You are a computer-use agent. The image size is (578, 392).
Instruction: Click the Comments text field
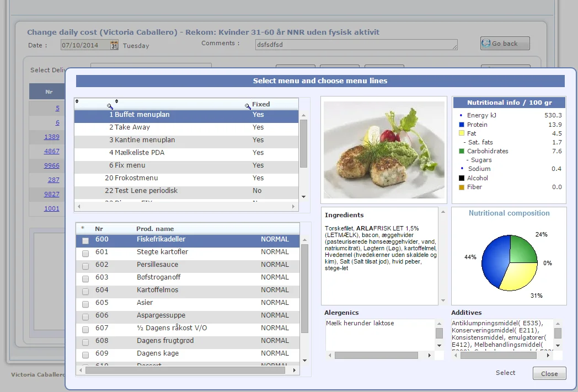pos(356,45)
